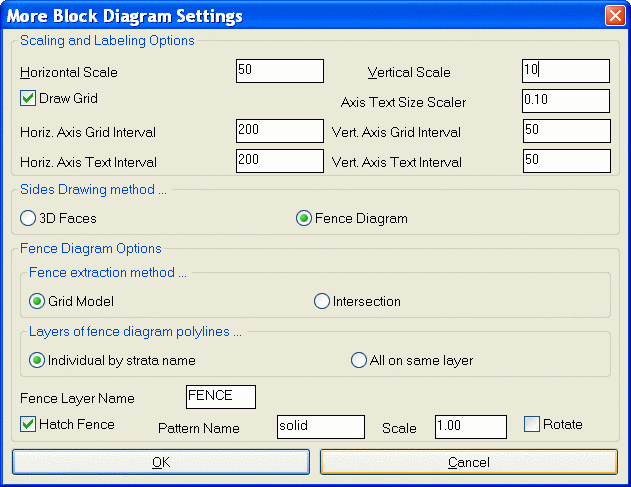Confirm settings with the OK button
This screenshot has height=487, width=631.
point(161,462)
